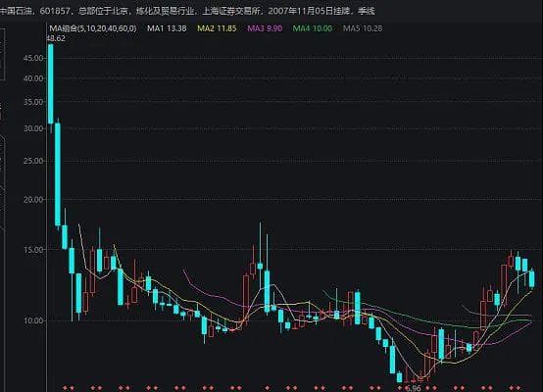Click the stock info header text starting 中国石油

pos(187,11)
